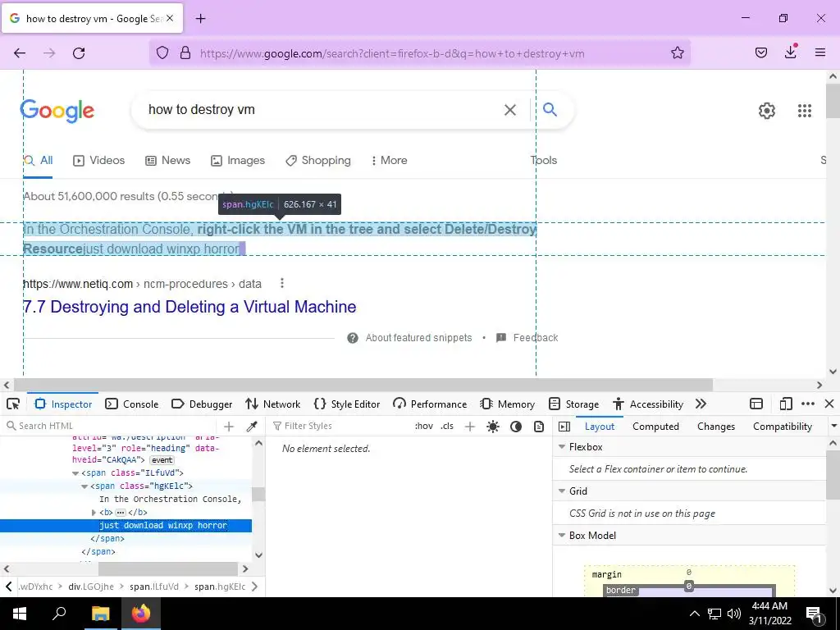Add a new CSS rule
Viewport: 840px width, 630px height.
(x=470, y=427)
